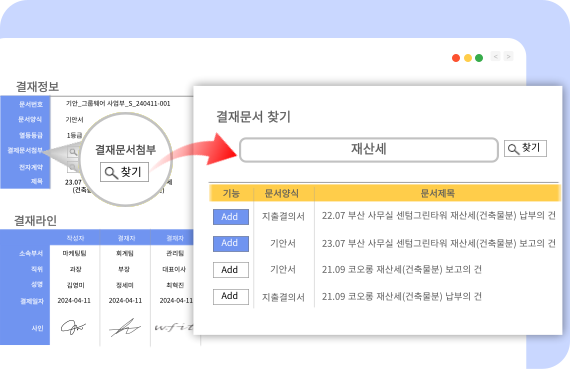Click the 문서양식 column header

click(x=282, y=193)
